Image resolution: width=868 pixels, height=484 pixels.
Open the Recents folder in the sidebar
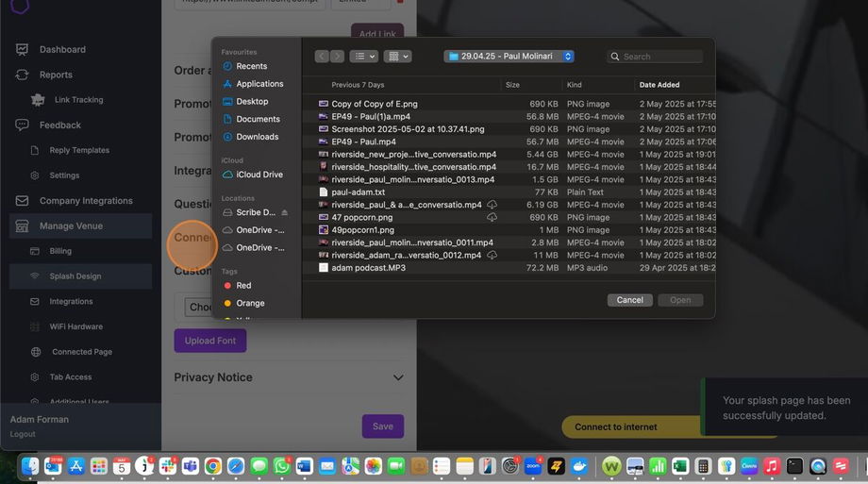[251, 66]
